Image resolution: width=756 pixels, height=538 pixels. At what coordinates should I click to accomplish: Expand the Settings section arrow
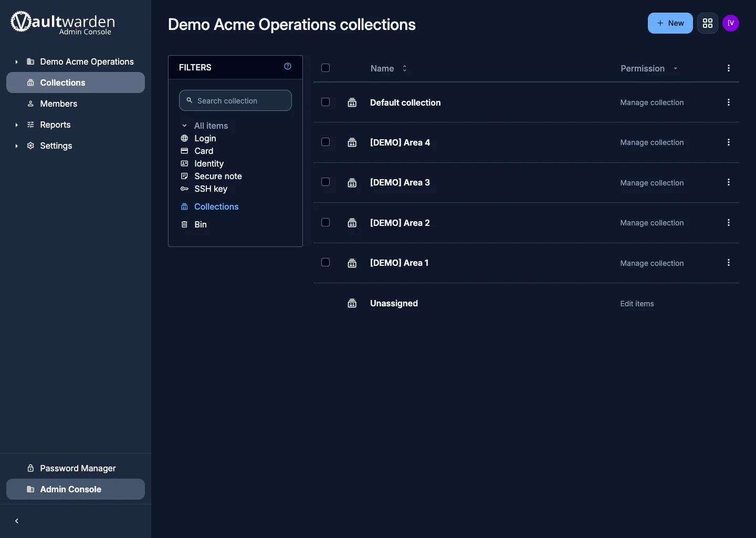tap(16, 146)
